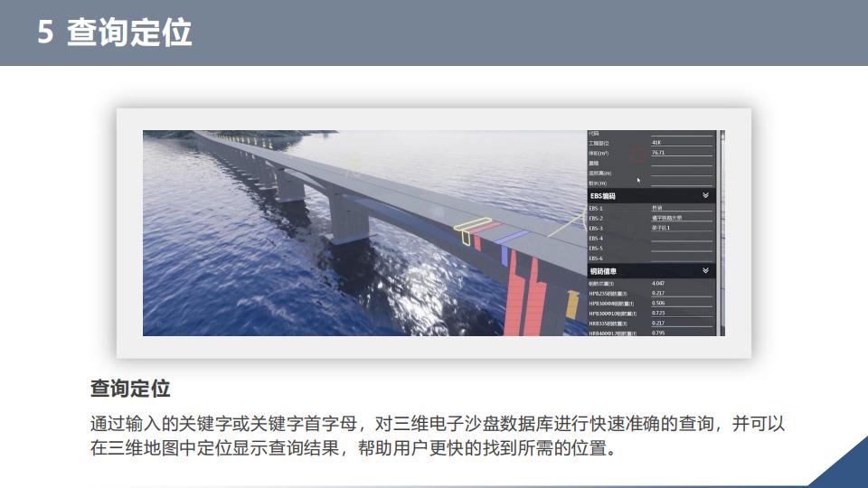
Task: Select the EBS-2 value field
Action: pyautogui.click(x=681, y=218)
